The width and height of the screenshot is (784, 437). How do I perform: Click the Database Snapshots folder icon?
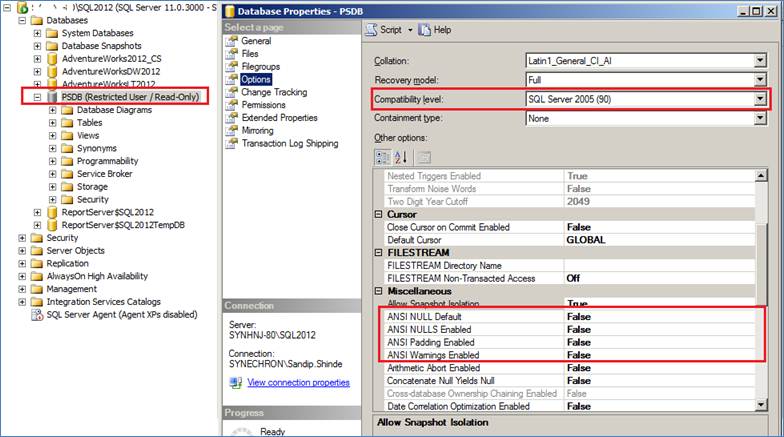coord(52,46)
